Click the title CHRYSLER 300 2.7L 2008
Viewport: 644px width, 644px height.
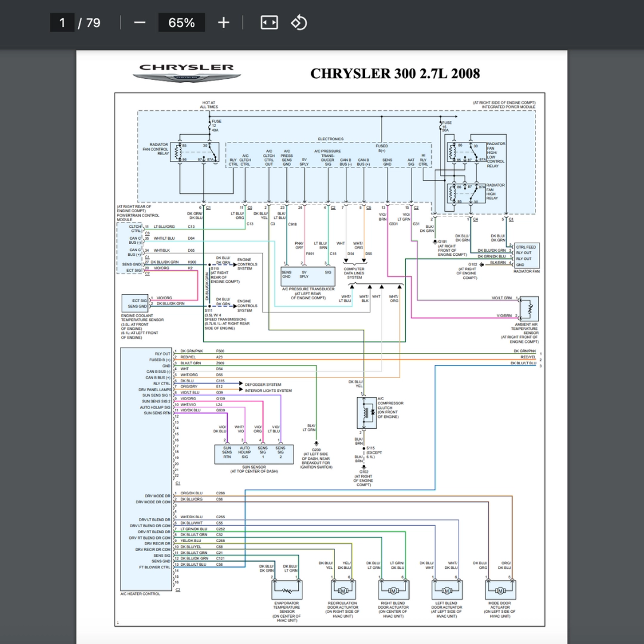pos(395,73)
